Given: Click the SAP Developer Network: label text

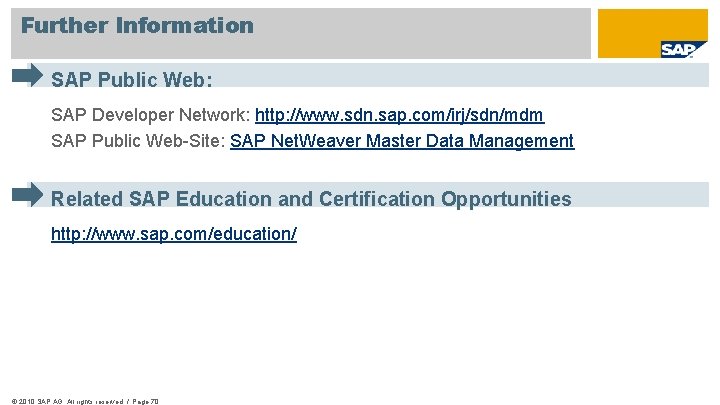Looking at the screenshot, I should tap(151, 115).
